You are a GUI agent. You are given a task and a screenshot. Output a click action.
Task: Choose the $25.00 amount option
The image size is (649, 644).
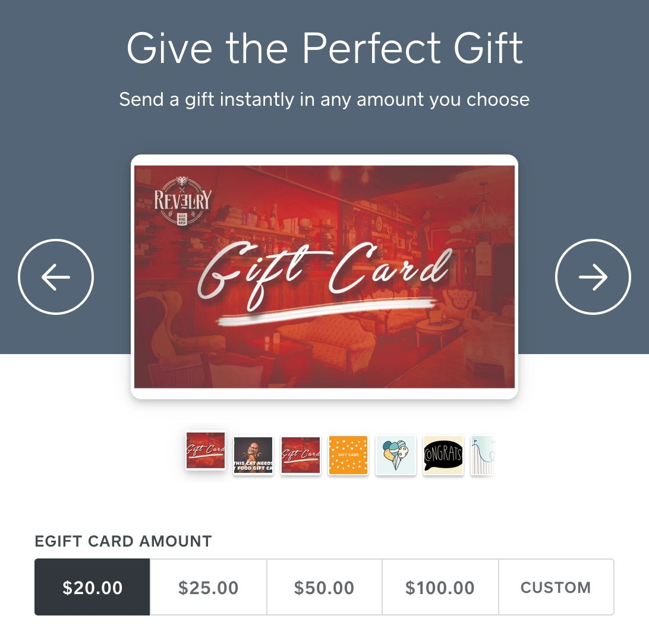click(208, 587)
